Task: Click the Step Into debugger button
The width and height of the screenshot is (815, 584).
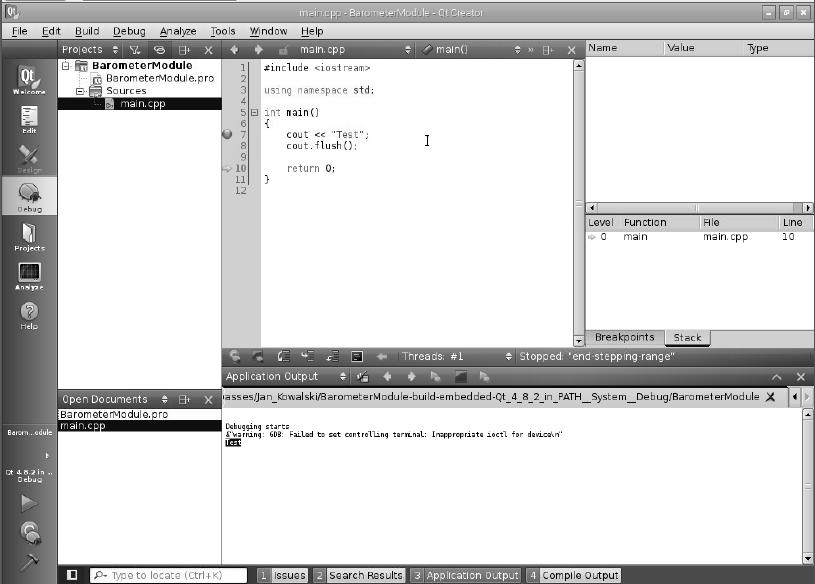Action: tap(308, 356)
